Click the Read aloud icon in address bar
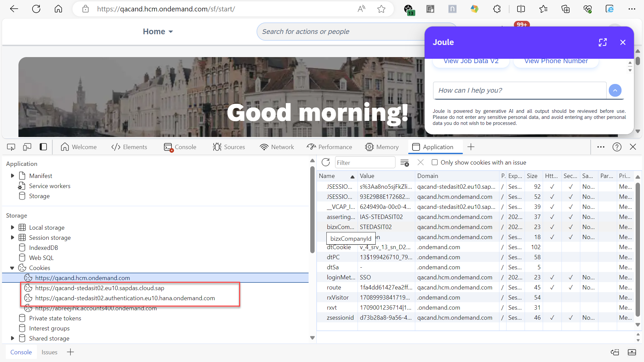The image size is (644, 362). (361, 9)
